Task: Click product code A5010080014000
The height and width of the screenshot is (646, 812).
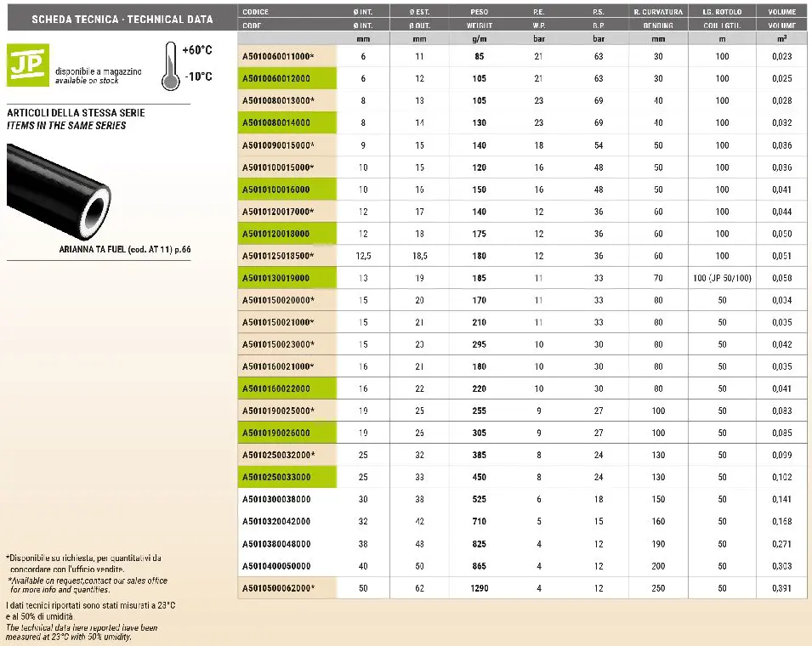Action: tap(276, 123)
